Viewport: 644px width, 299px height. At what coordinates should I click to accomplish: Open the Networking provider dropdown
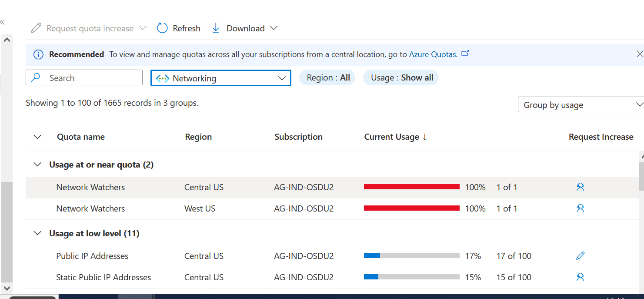point(220,78)
